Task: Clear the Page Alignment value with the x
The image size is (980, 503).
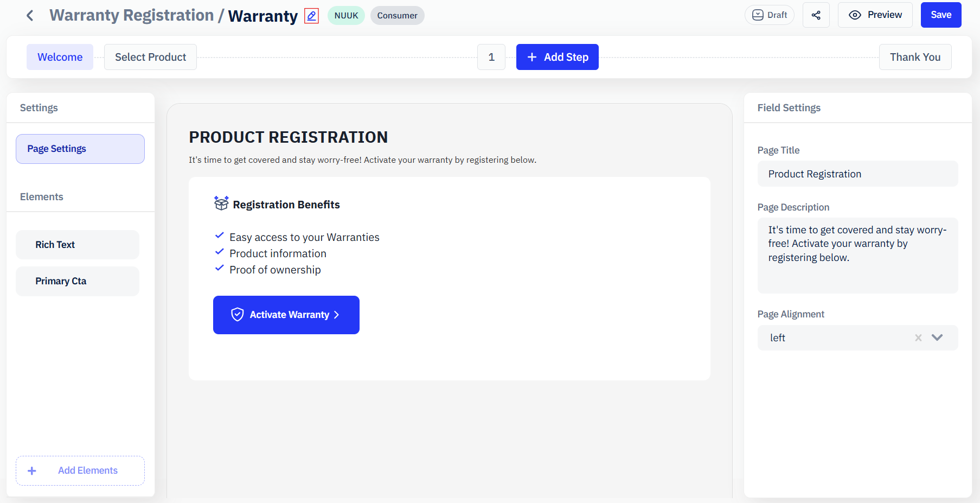Action: click(918, 338)
